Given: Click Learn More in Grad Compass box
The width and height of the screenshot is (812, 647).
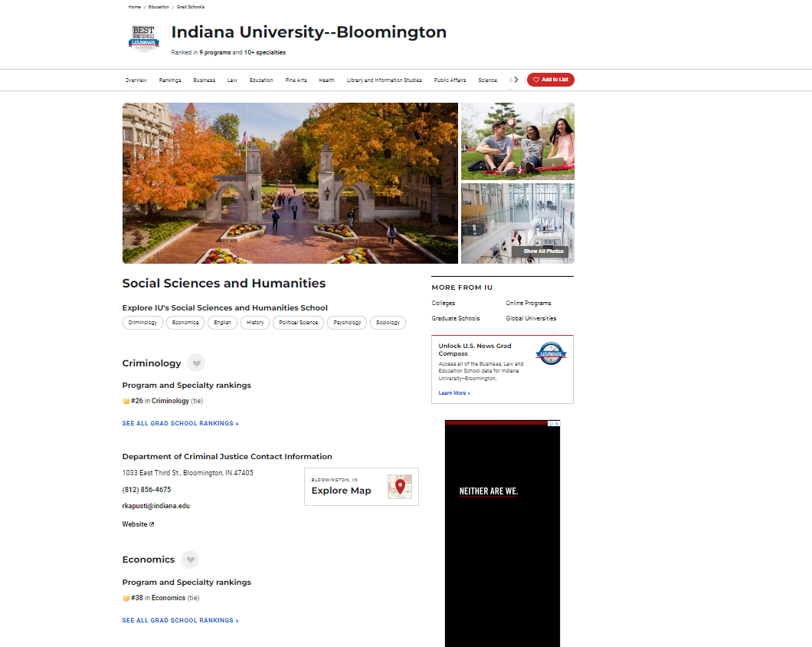Looking at the screenshot, I should pyautogui.click(x=454, y=393).
